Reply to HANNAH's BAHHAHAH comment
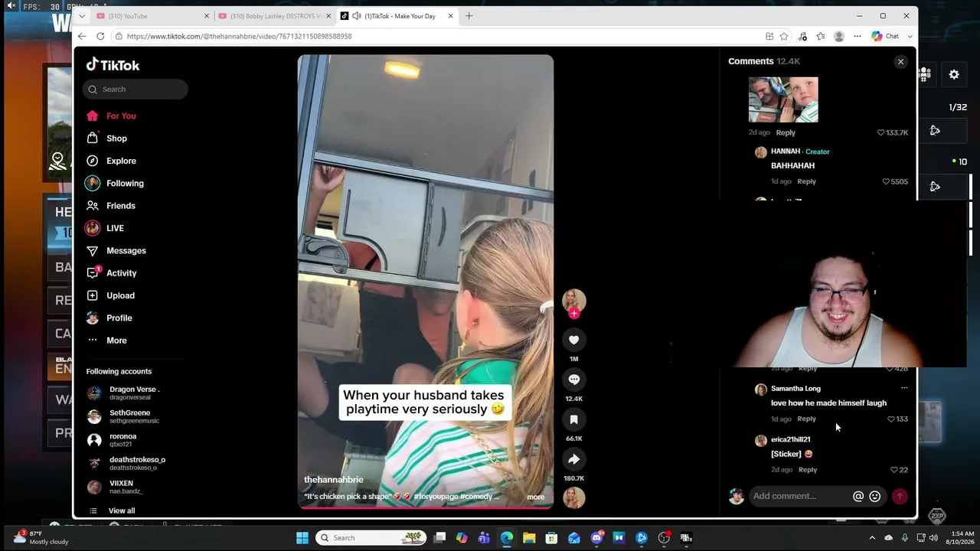This screenshot has height=551, width=980. pos(806,182)
